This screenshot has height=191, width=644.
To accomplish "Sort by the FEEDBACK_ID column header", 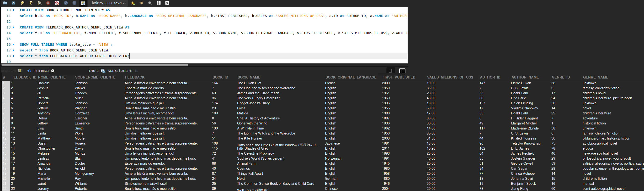I will (24, 77).
